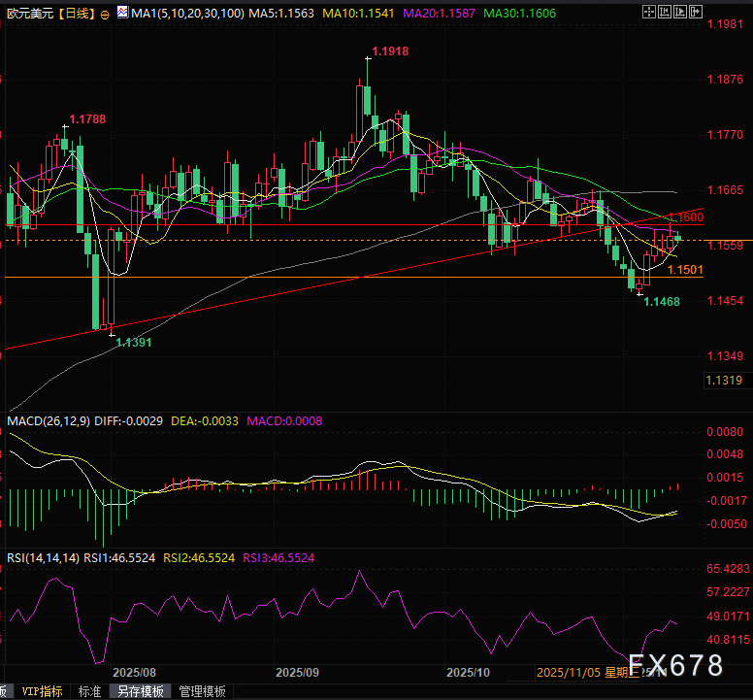The width and height of the screenshot is (753, 700).
Task: Click the 2025/09 date axis label
Action: coord(298,672)
